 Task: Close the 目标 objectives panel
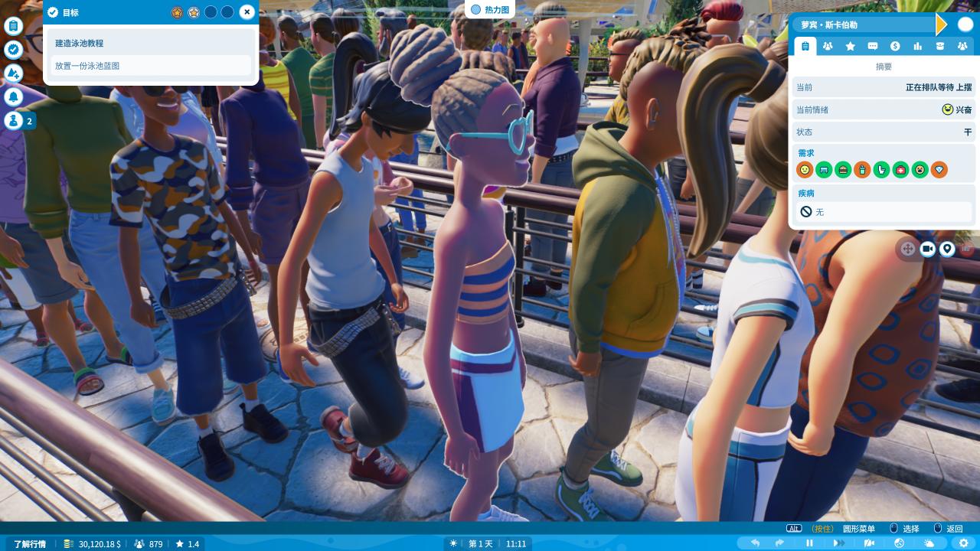247,12
